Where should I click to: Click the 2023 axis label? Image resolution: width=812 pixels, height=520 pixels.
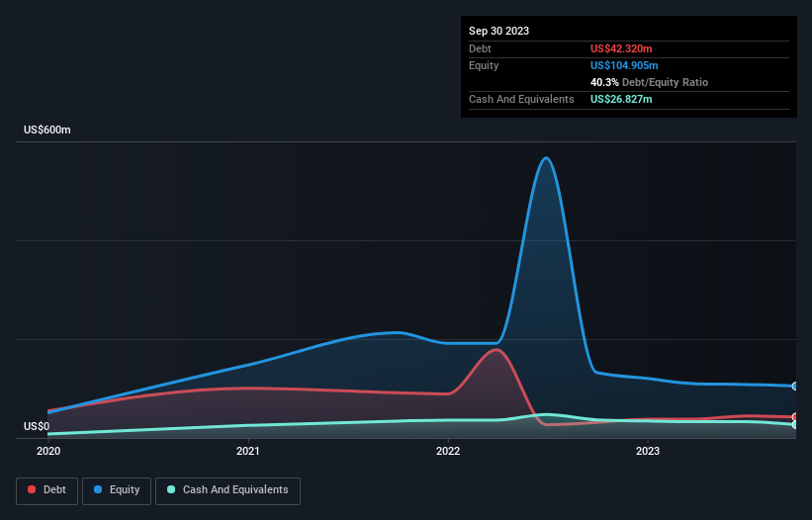point(648,451)
